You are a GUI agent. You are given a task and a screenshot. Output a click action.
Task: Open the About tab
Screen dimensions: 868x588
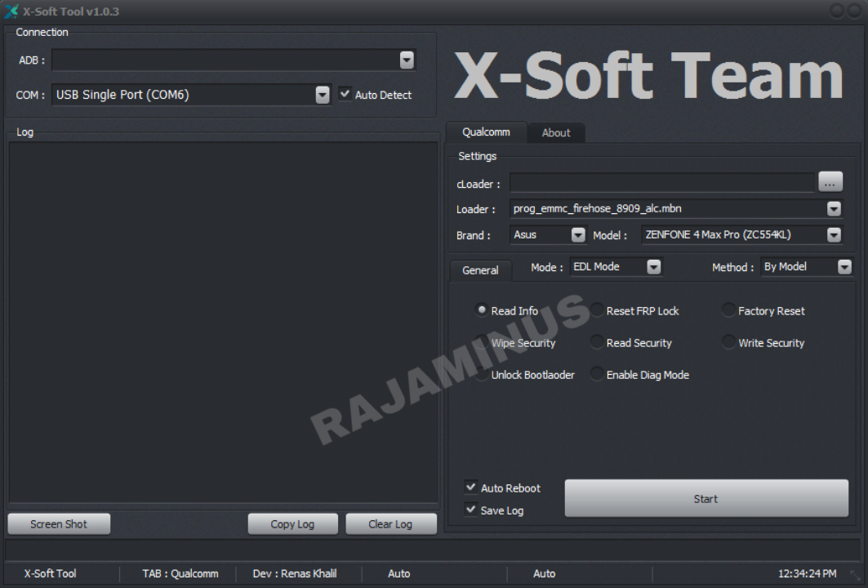556,133
